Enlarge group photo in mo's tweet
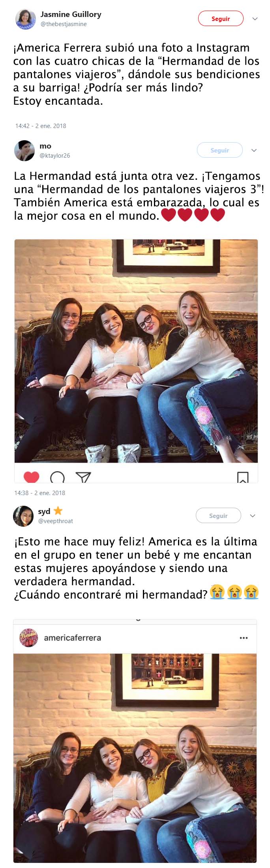Viewport: 270px width, 868px height. (136, 351)
